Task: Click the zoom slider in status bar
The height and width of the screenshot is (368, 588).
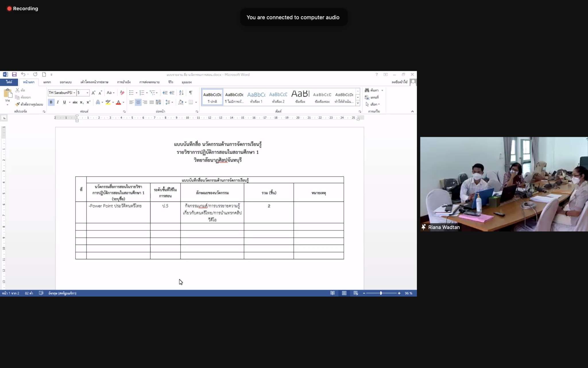Action: click(381, 293)
